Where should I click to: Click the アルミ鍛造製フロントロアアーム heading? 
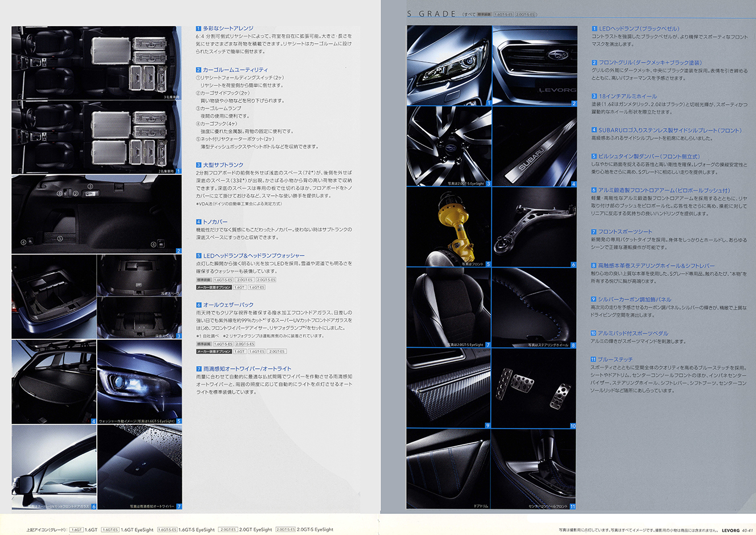[660, 190]
